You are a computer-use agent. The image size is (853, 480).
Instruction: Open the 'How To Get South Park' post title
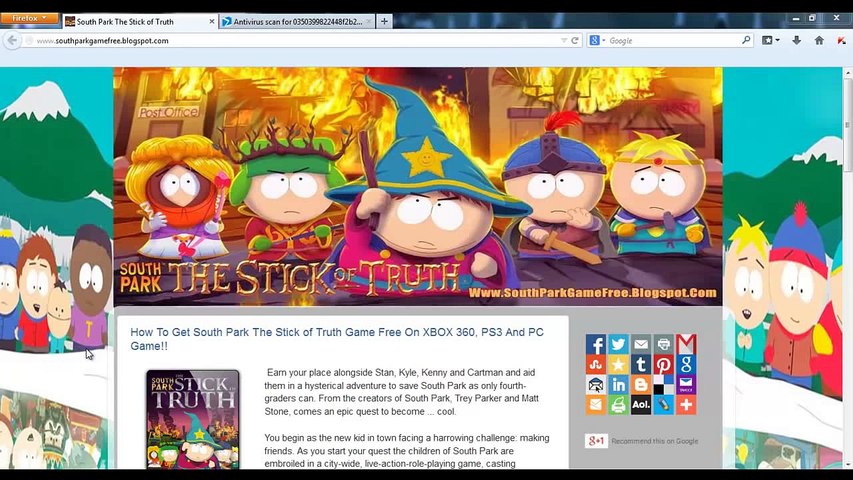click(337, 339)
